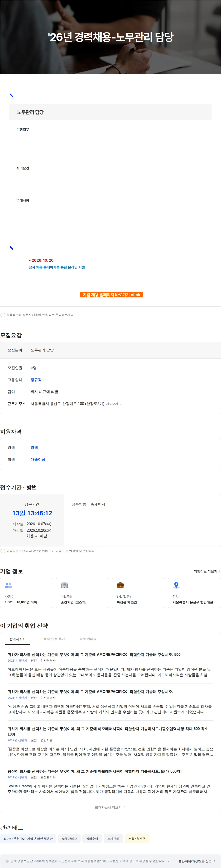Click the chevron beside 기업정보 더보기
The width and height of the screenshot is (221, 868).
pos(219,572)
